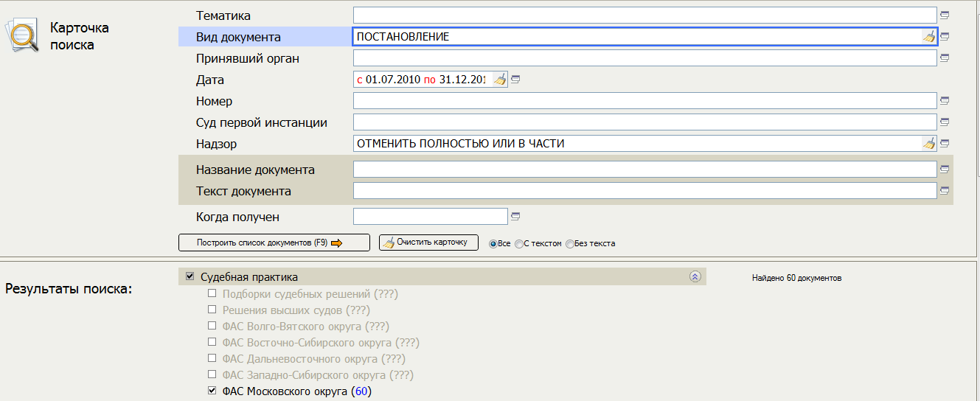
Task: Open the selection list icon for Тематика
Action: [945, 15]
